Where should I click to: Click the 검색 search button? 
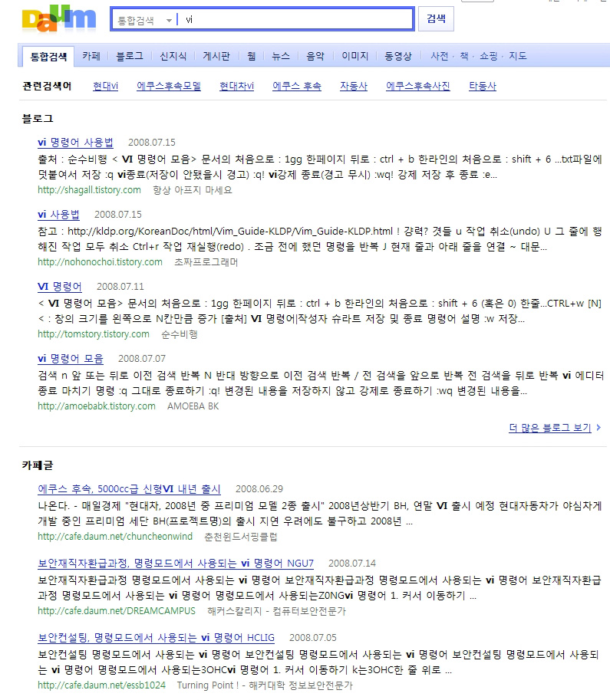pyautogui.click(x=436, y=18)
